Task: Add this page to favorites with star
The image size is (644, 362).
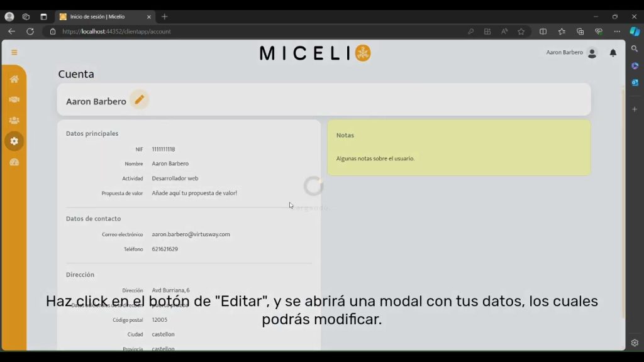Action: click(521, 31)
